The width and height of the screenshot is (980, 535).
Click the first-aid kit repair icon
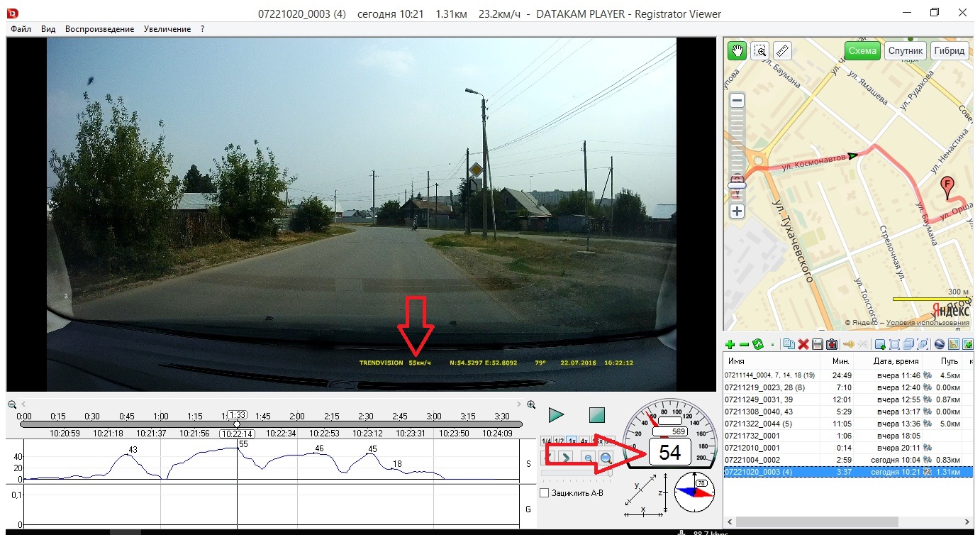[831, 344]
